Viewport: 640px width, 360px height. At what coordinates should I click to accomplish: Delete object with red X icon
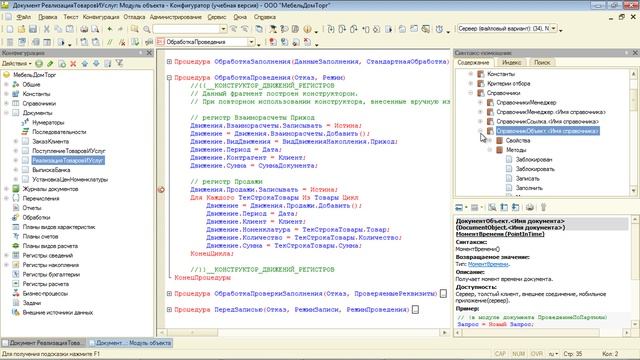click(73, 63)
